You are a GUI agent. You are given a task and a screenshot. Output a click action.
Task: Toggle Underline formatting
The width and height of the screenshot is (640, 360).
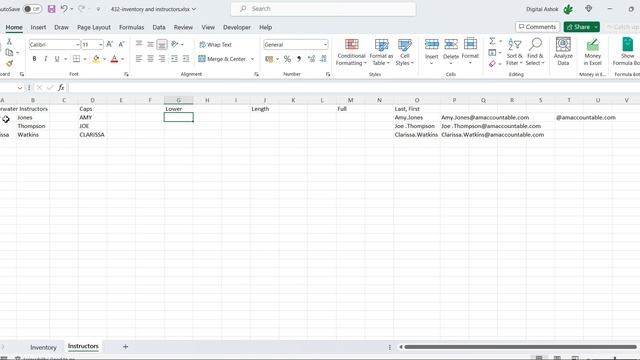tap(57, 59)
